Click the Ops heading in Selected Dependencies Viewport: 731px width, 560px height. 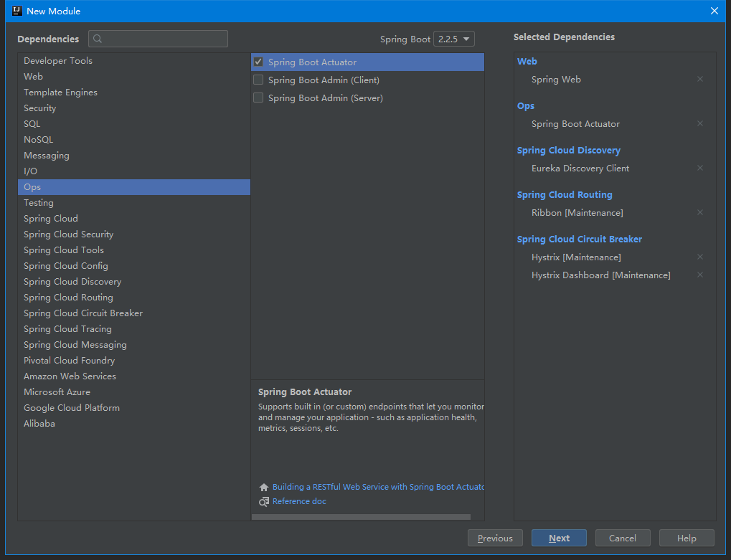525,106
